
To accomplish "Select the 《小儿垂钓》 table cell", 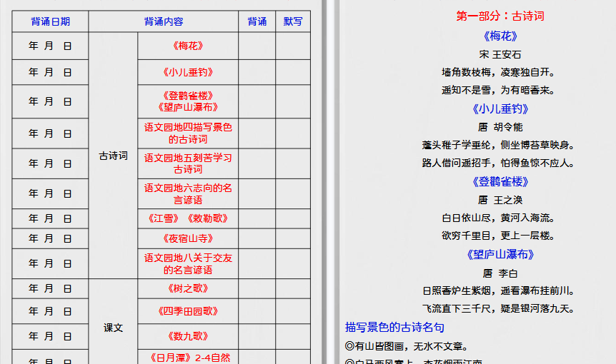I will pyautogui.click(x=188, y=72).
